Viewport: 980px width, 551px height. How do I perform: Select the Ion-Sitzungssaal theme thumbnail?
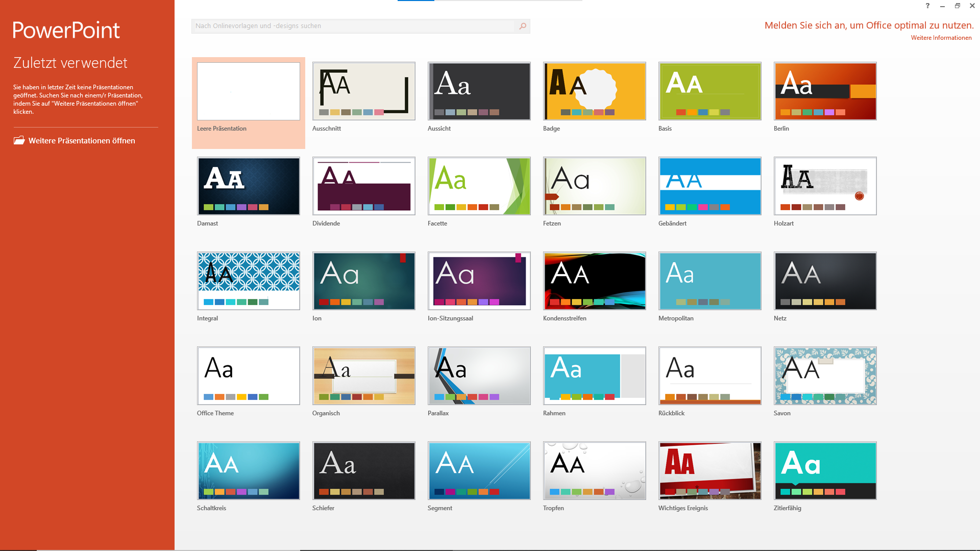pyautogui.click(x=479, y=281)
